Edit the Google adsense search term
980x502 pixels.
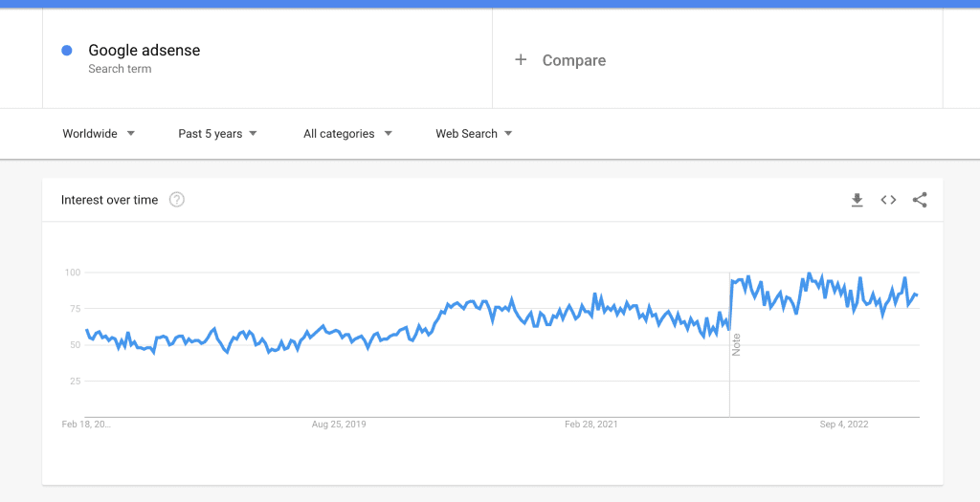(145, 51)
